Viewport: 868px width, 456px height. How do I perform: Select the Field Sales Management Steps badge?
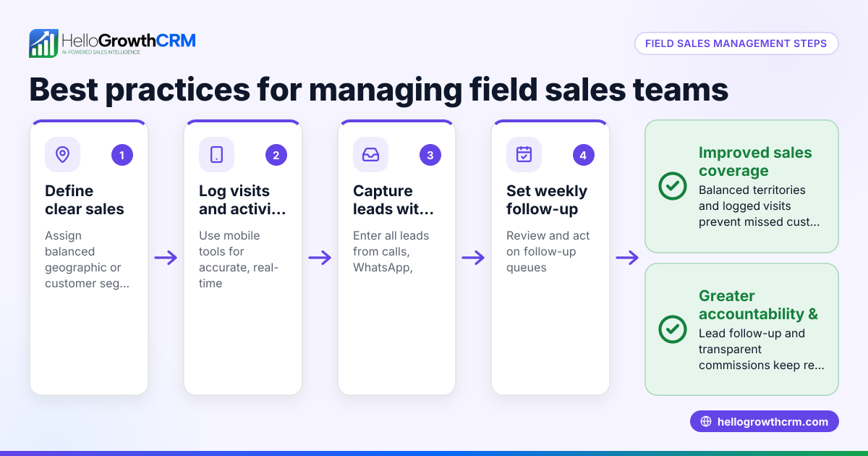(x=736, y=43)
